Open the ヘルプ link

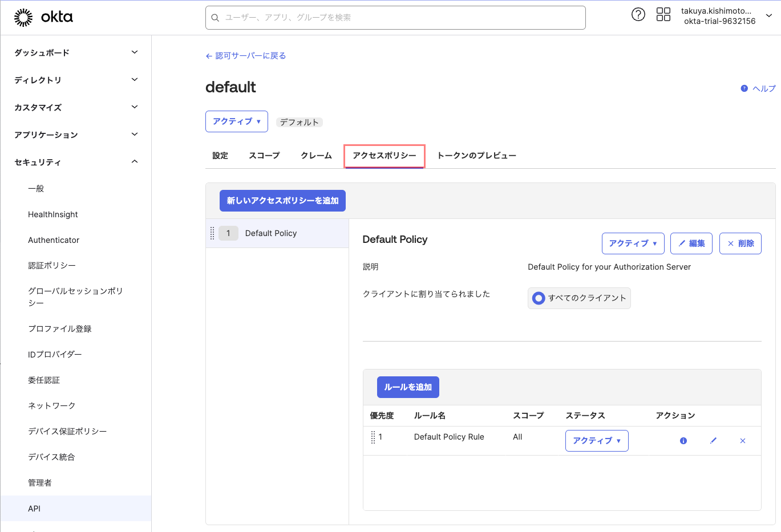[764, 88]
